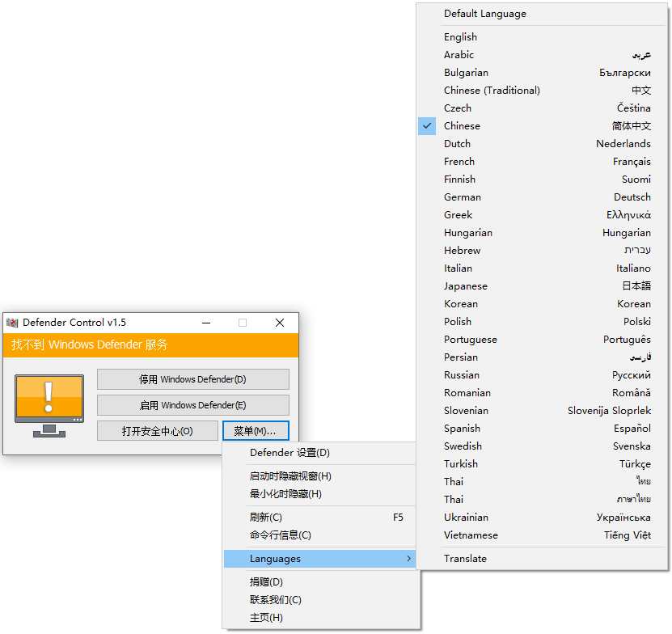The width and height of the screenshot is (672, 634).
Task: Toggle 启动时隐藏视窗(H) option
Action: point(319,476)
